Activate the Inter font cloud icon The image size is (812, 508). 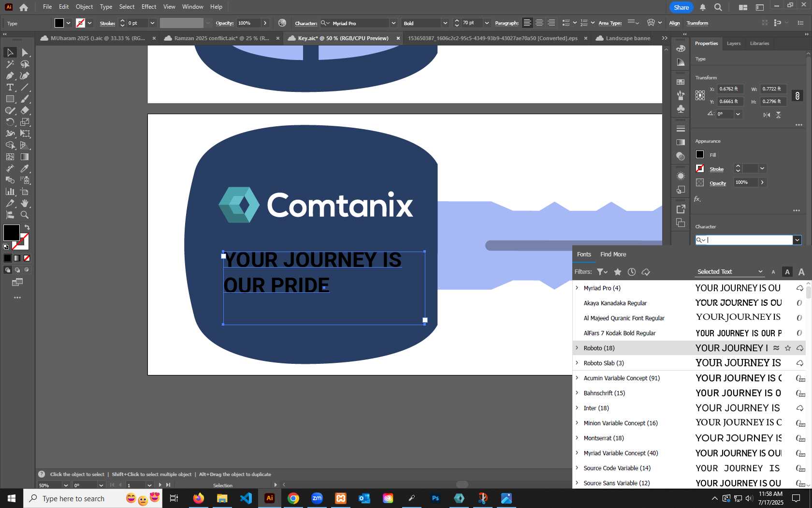[800, 408]
